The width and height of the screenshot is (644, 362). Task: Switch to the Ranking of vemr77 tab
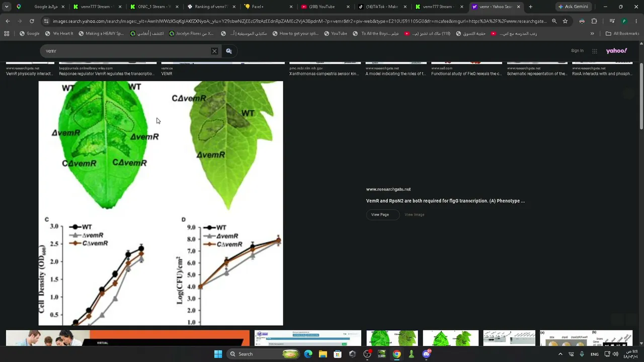(210, 7)
